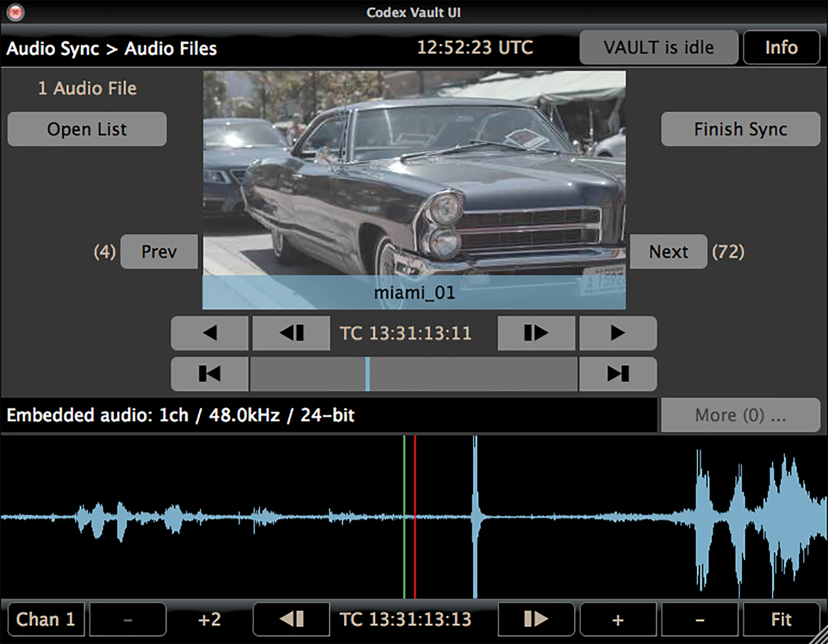Click the audio timecode TC 13:31:13:13
Screen dimensions: 828x644
coord(406,619)
